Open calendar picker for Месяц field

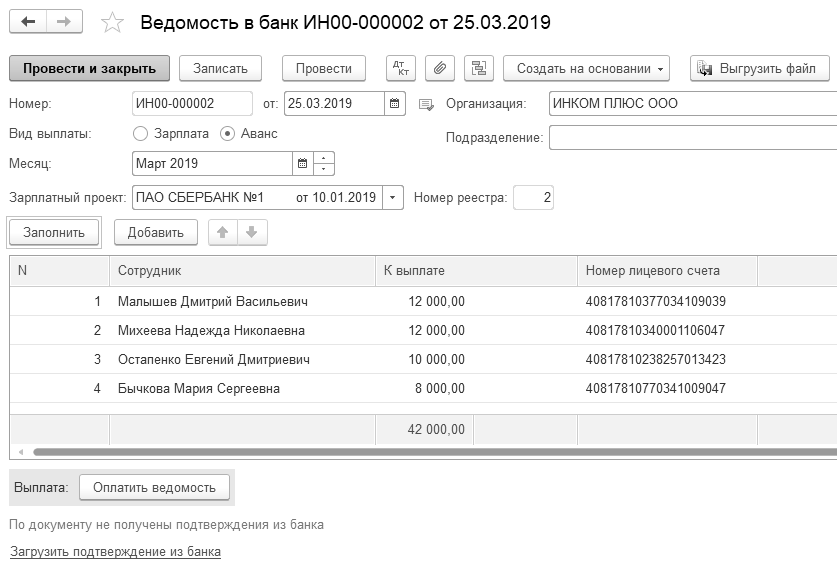coord(303,163)
